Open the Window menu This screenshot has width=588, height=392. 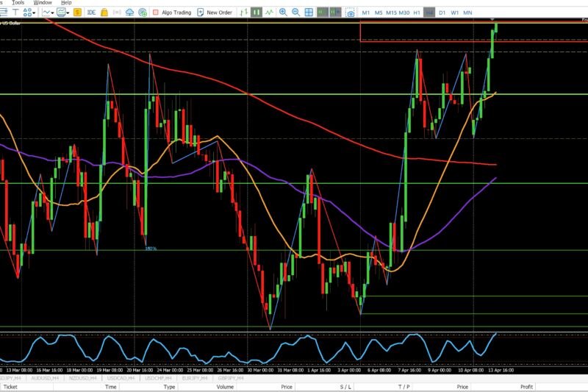[43, 2]
